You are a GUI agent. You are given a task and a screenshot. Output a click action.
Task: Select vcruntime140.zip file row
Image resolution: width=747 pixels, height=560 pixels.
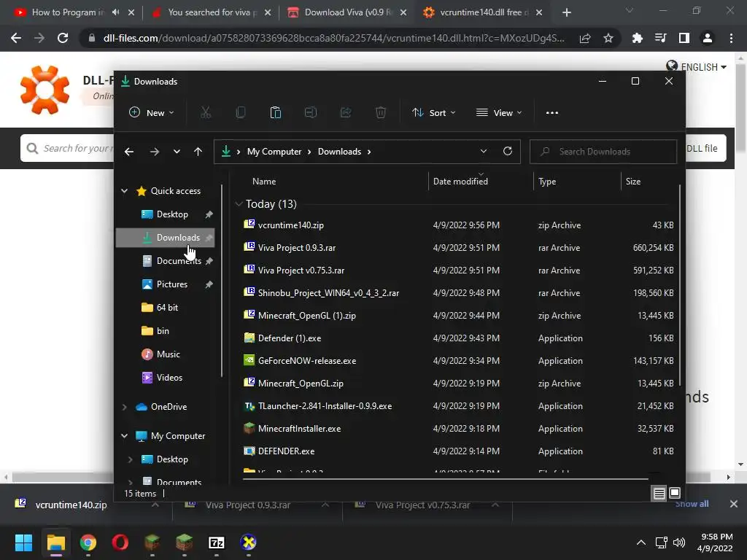point(458,225)
